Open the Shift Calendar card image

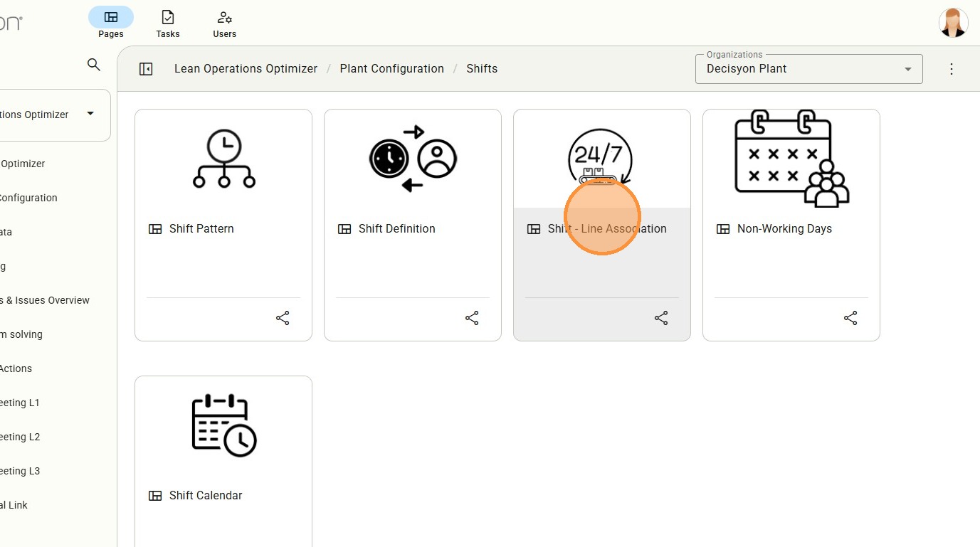pos(223,425)
